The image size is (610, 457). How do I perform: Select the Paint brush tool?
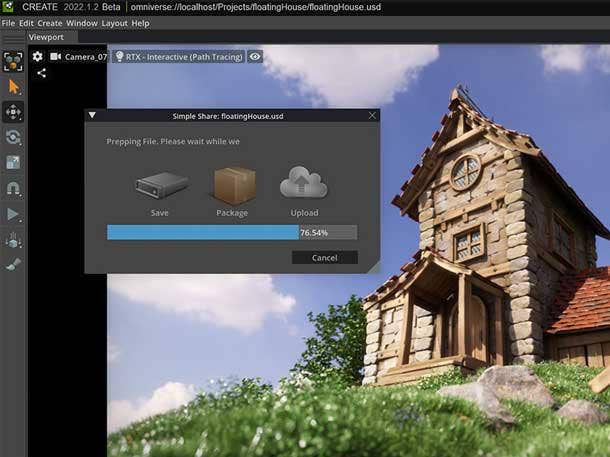coord(13,265)
